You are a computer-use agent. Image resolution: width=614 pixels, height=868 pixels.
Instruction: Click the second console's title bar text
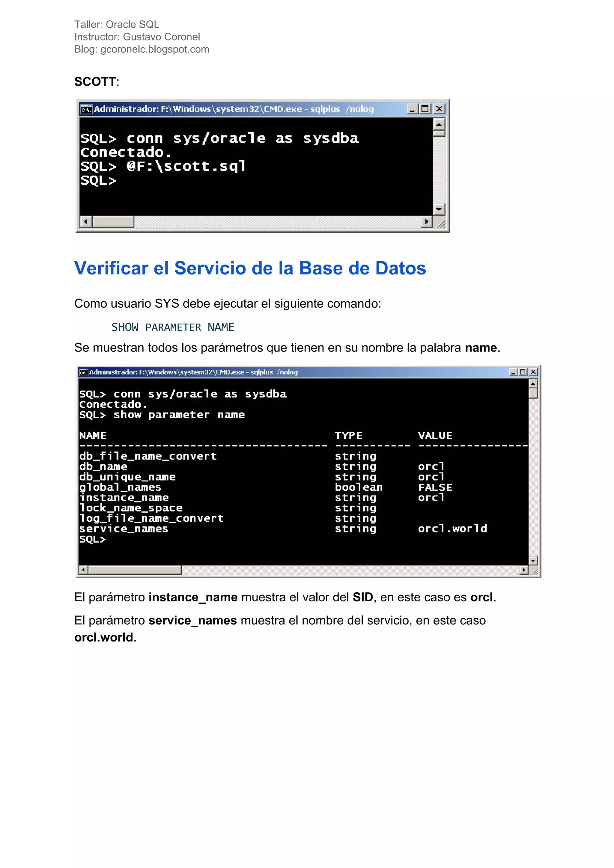click(193, 372)
